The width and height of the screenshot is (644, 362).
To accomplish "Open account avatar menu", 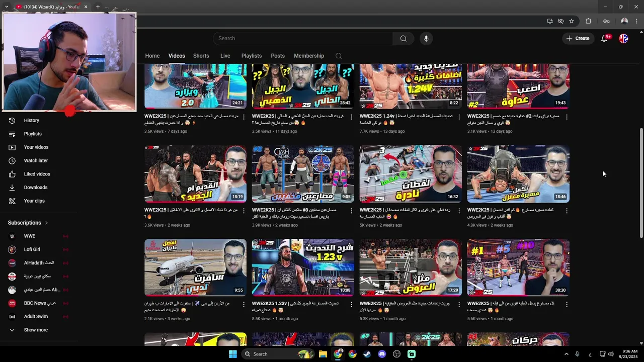I will (623, 39).
